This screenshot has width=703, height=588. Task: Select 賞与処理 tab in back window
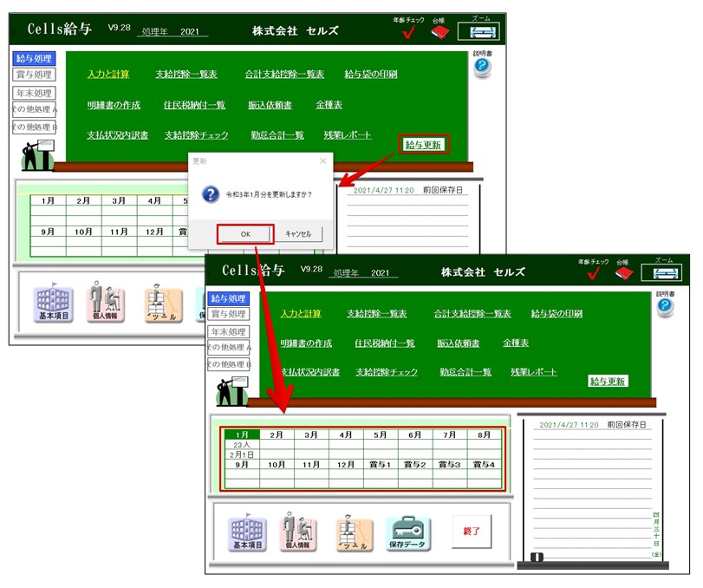pos(34,75)
